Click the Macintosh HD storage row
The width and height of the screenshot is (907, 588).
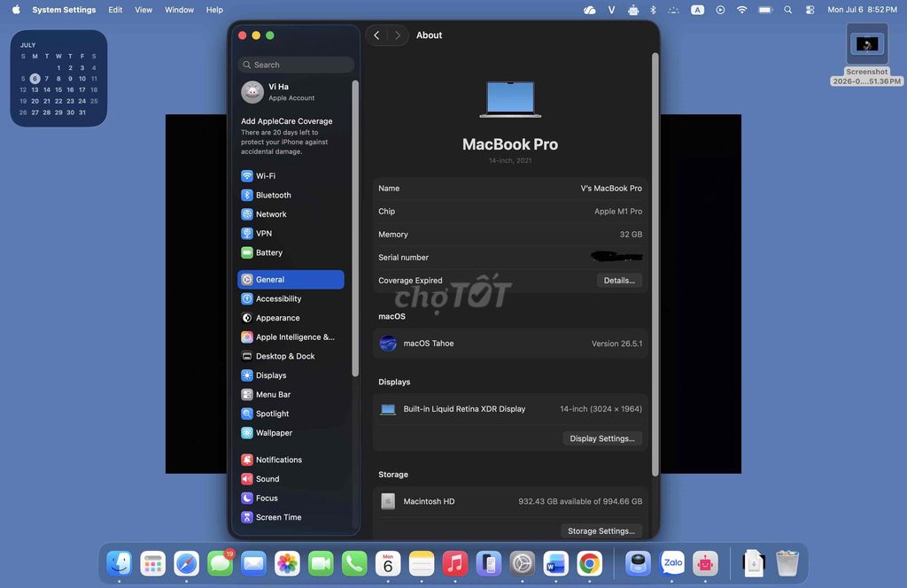point(510,501)
